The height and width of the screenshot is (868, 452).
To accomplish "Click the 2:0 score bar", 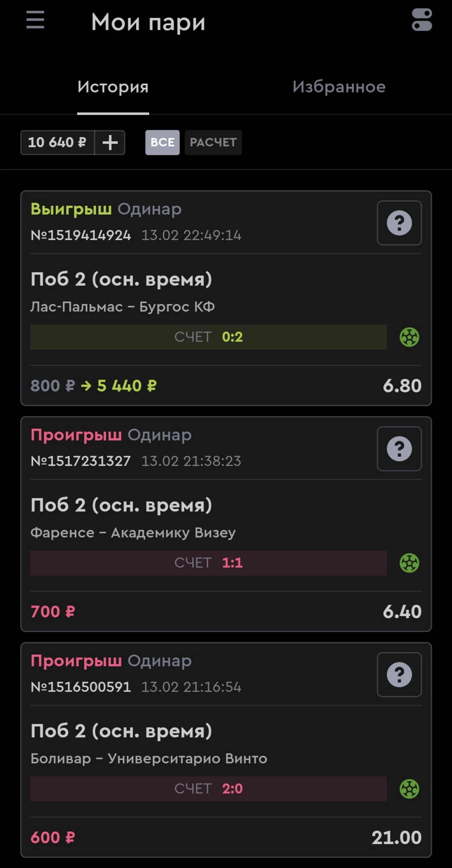I will click(x=208, y=789).
